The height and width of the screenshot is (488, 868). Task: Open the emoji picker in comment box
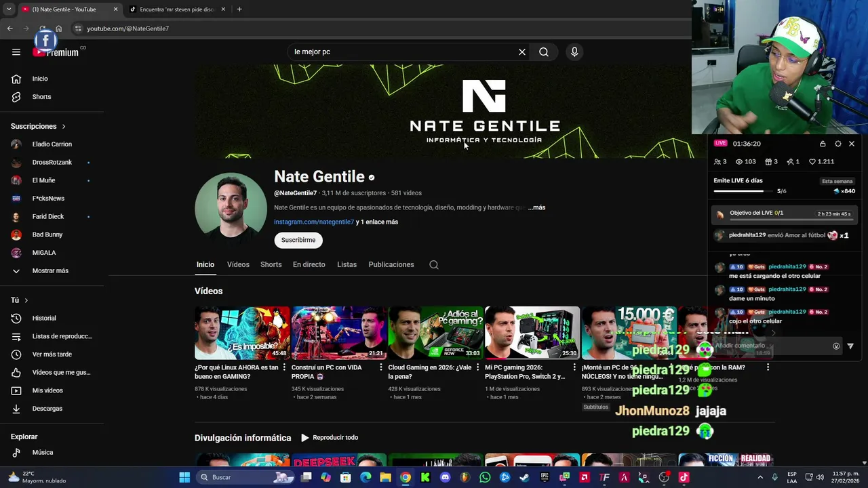[x=836, y=346]
